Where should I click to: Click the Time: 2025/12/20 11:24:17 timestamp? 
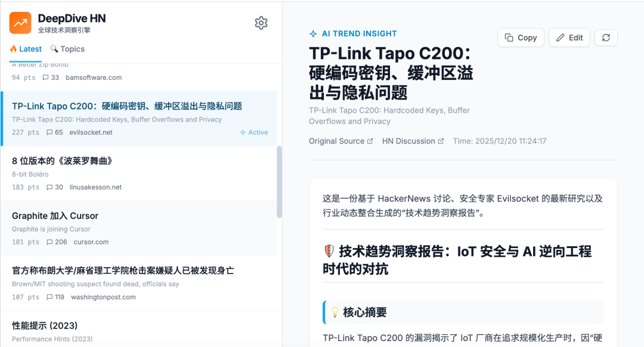pyautogui.click(x=500, y=141)
